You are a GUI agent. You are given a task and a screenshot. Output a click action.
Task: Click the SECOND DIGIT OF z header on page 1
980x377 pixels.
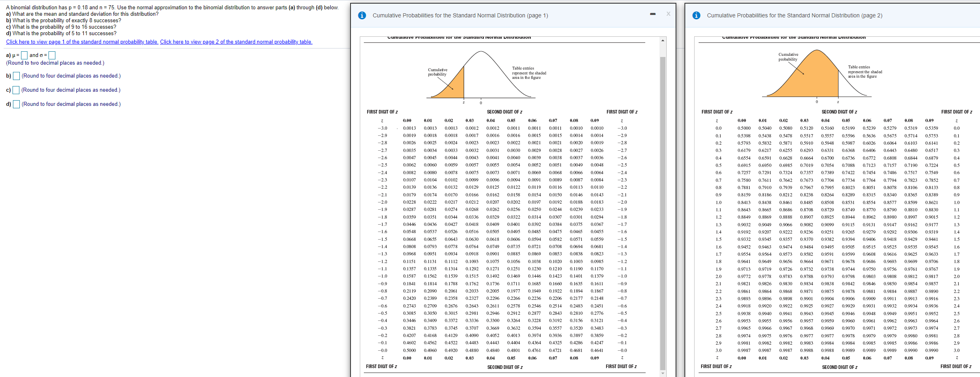pos(504,112)
